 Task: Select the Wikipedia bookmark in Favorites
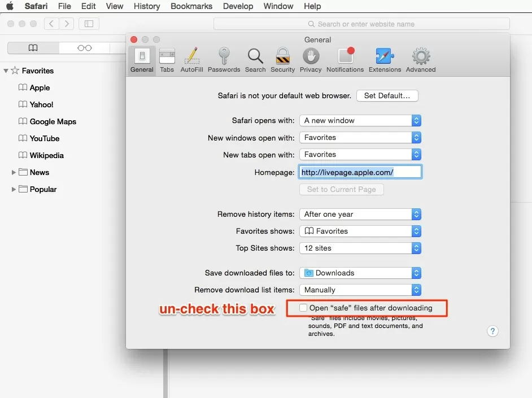(x=46, y=156)
